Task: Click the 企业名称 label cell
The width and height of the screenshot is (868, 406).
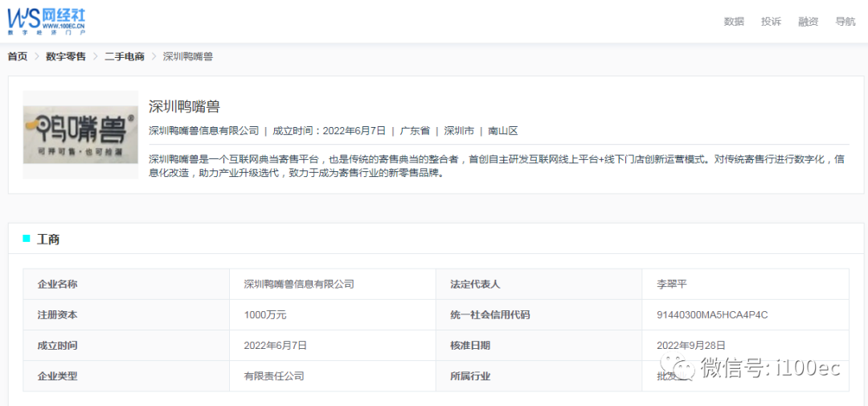Action: point(126,284)
